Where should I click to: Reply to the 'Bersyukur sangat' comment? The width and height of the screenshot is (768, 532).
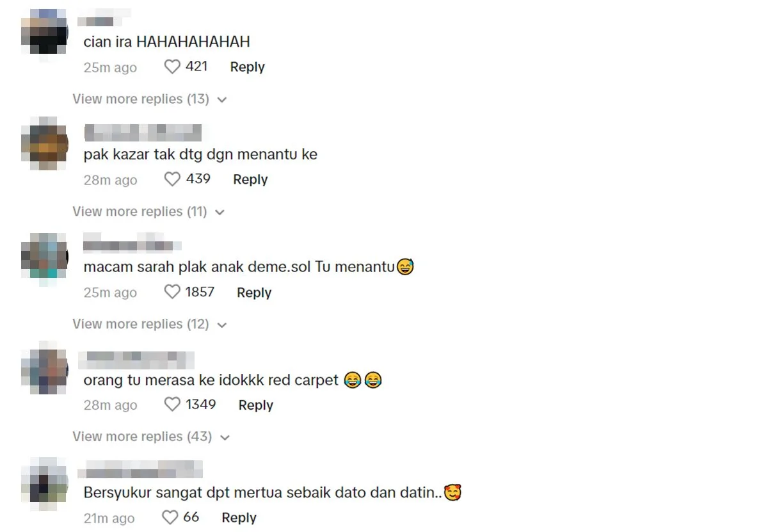pyautogui.click(x=239, y=518)
